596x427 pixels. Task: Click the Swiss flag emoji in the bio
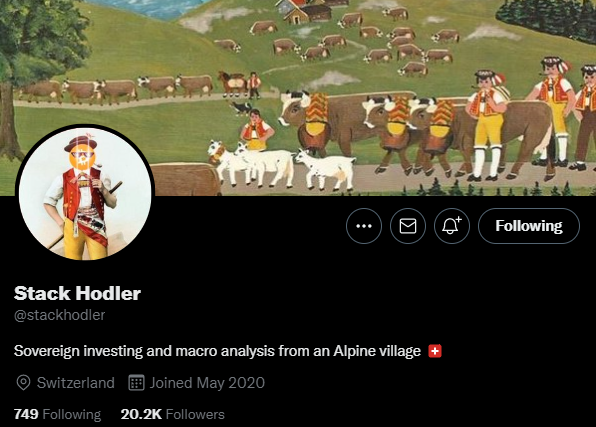435,351
